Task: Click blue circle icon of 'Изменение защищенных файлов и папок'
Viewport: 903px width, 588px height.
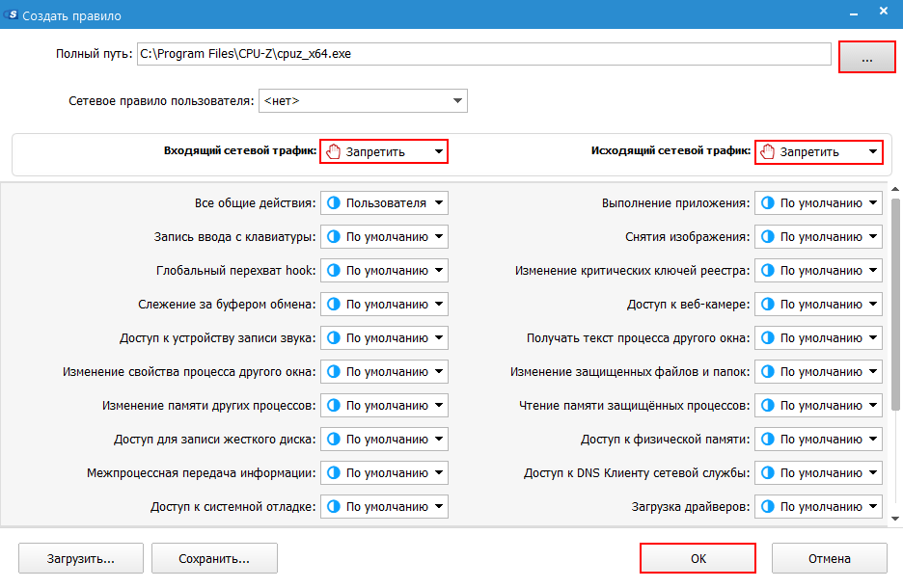Action: click(x=768, y=372)
